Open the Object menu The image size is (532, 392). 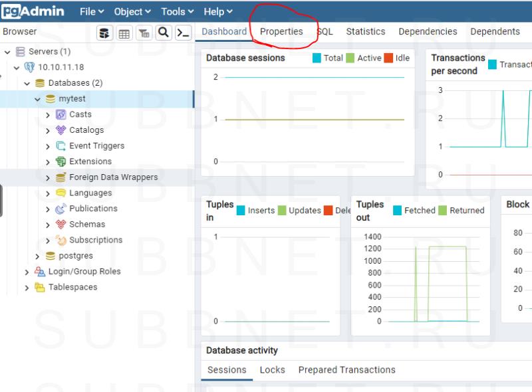coord(132,11)
